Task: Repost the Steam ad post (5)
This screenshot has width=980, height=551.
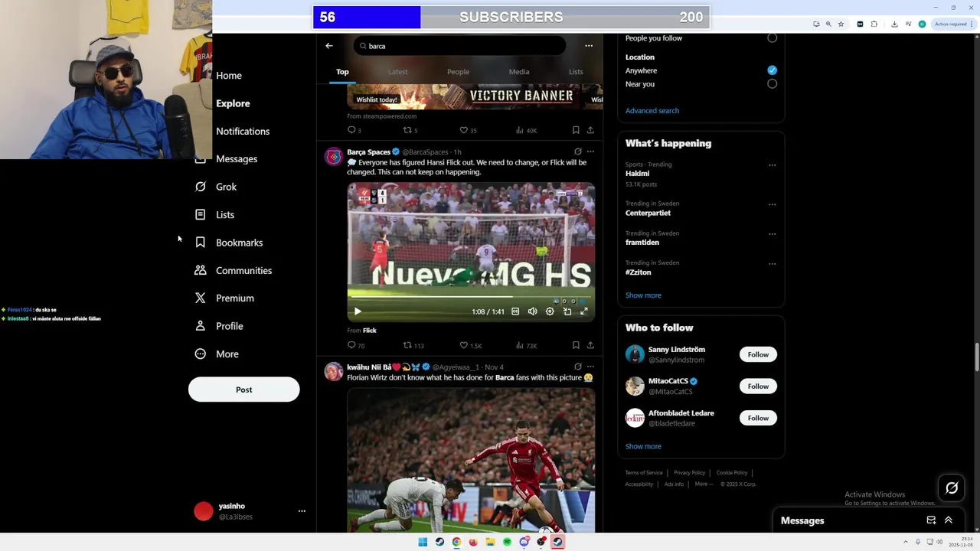Action: tap(410, 130)
